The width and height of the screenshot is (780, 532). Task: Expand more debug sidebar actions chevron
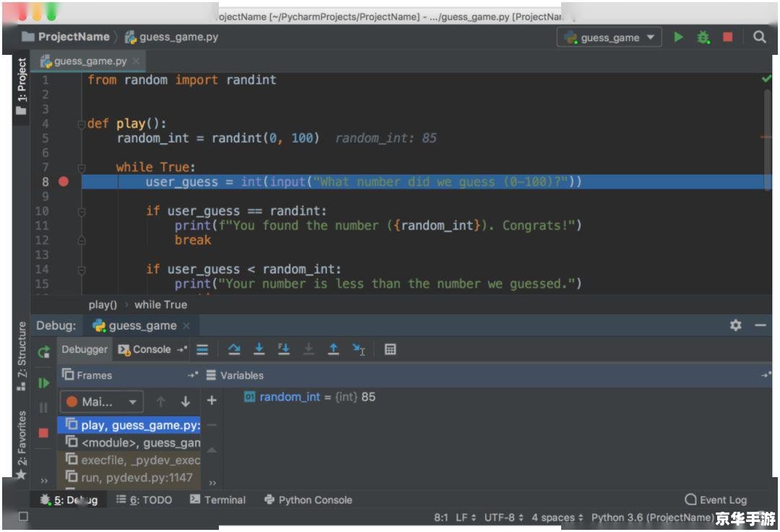coord(44,481)
